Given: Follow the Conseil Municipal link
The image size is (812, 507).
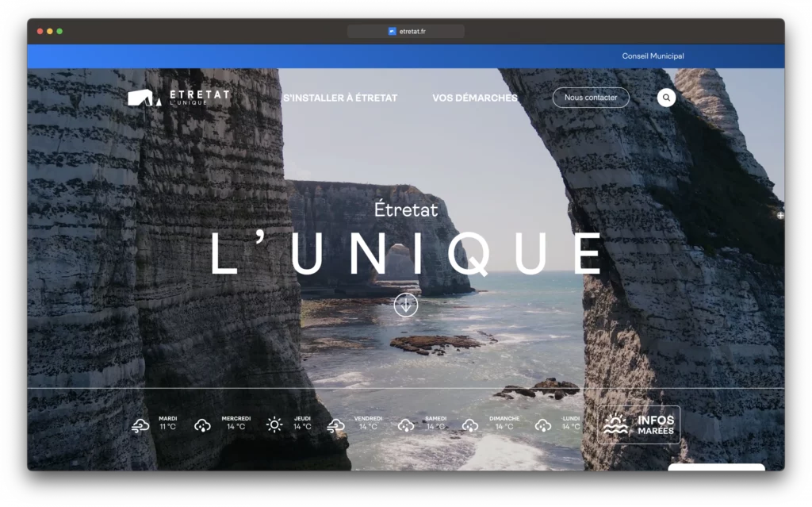Looking at the screenshot, I should point(653,56).
